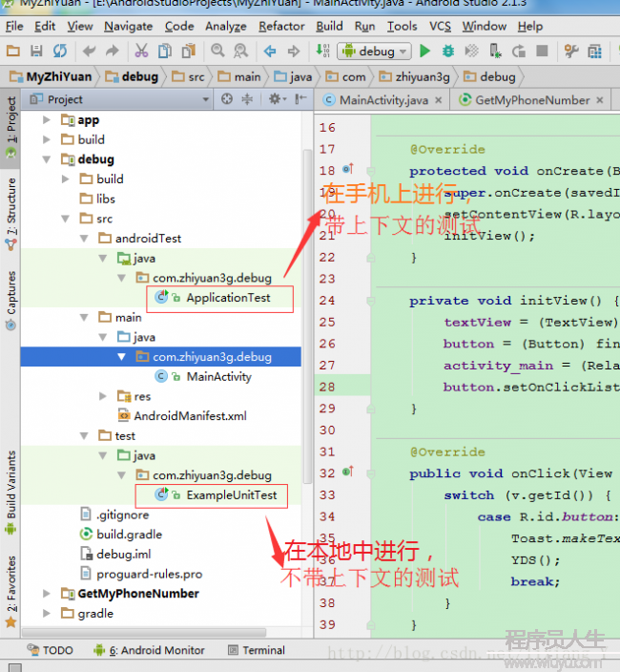Open the File menu
Viewport: 620px width, 672px height.
14,27
